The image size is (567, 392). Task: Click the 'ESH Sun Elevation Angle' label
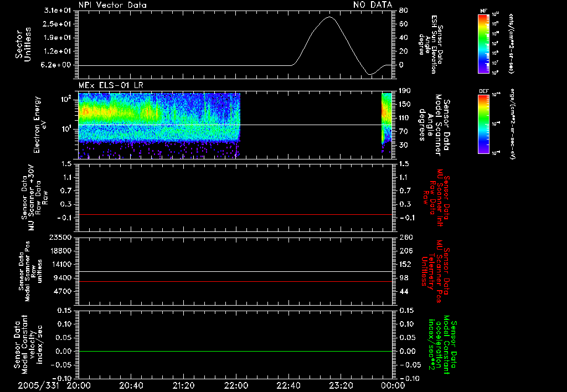[431, 44]
